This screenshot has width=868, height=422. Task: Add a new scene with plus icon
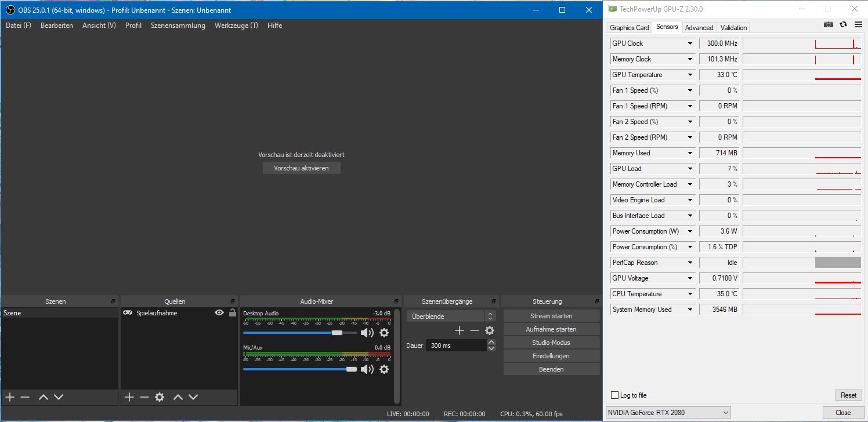(10, 397)
